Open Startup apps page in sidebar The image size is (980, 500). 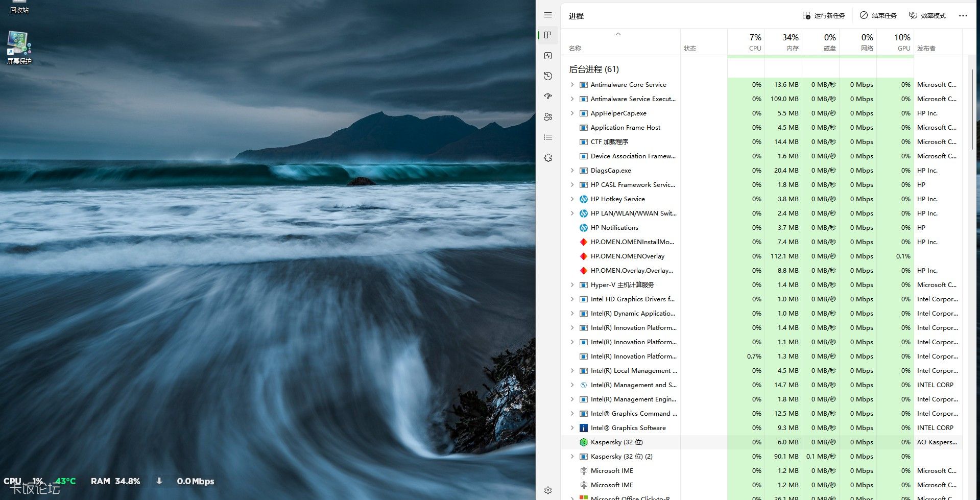tap(548, 97)
